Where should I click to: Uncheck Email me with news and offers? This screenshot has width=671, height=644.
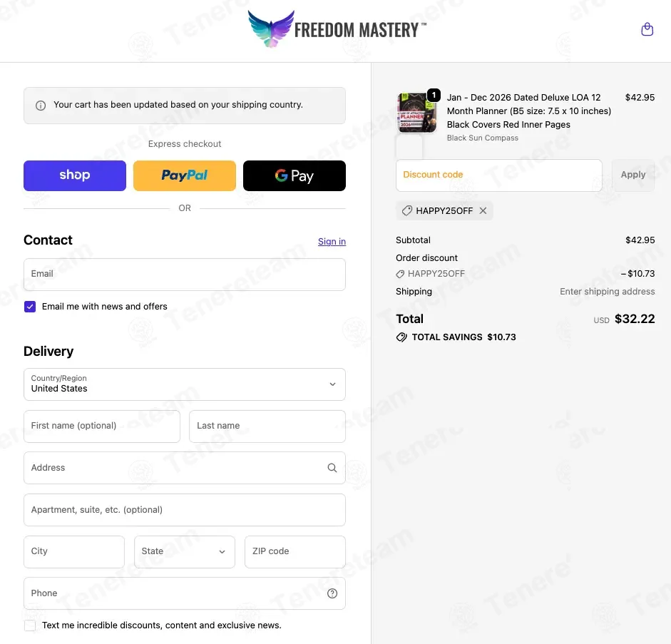pyautogui.click(x=30, y=307)
